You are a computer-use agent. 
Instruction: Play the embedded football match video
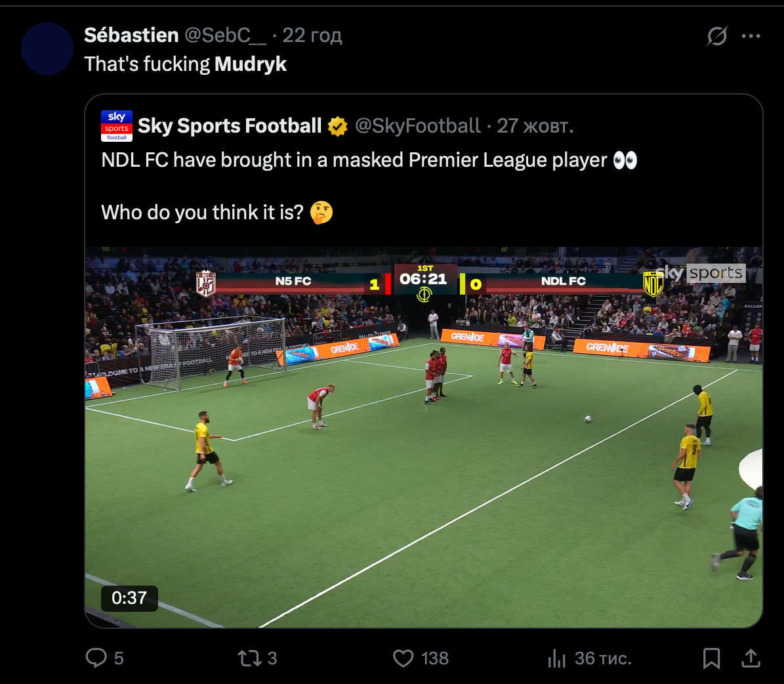[x=424, y=437]
